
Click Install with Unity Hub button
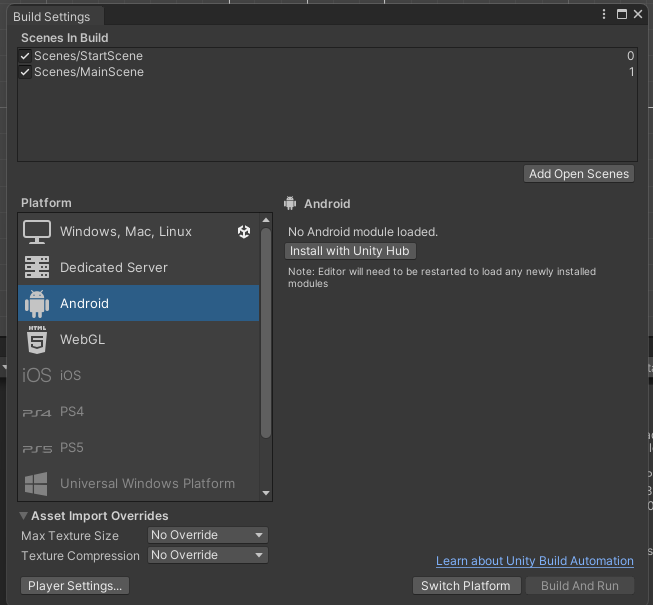[x=350, y=251]
